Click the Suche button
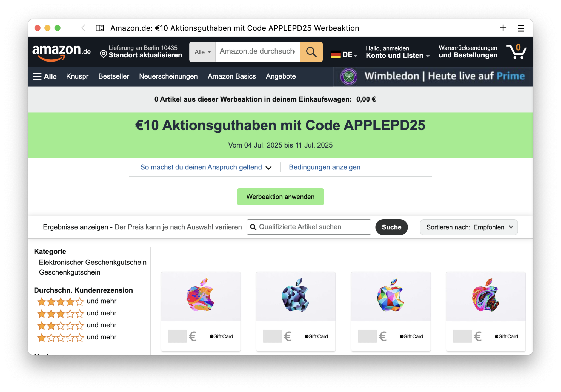Screen dimensions: 561x392 (x=391, y=227)
